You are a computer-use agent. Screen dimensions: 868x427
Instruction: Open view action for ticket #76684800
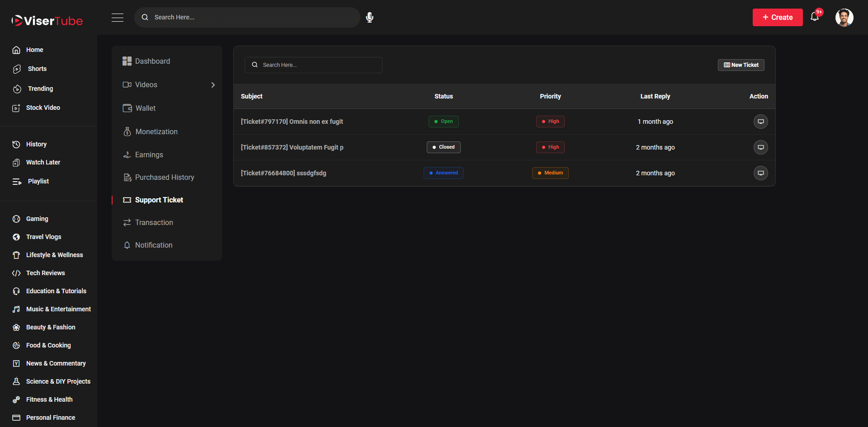pyautogui.click(x=760, y=173)
